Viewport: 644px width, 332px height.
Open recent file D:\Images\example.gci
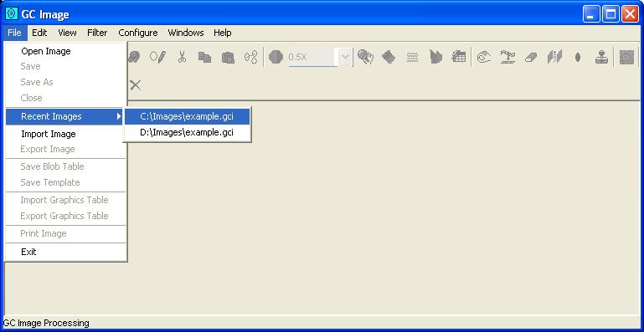187,133
